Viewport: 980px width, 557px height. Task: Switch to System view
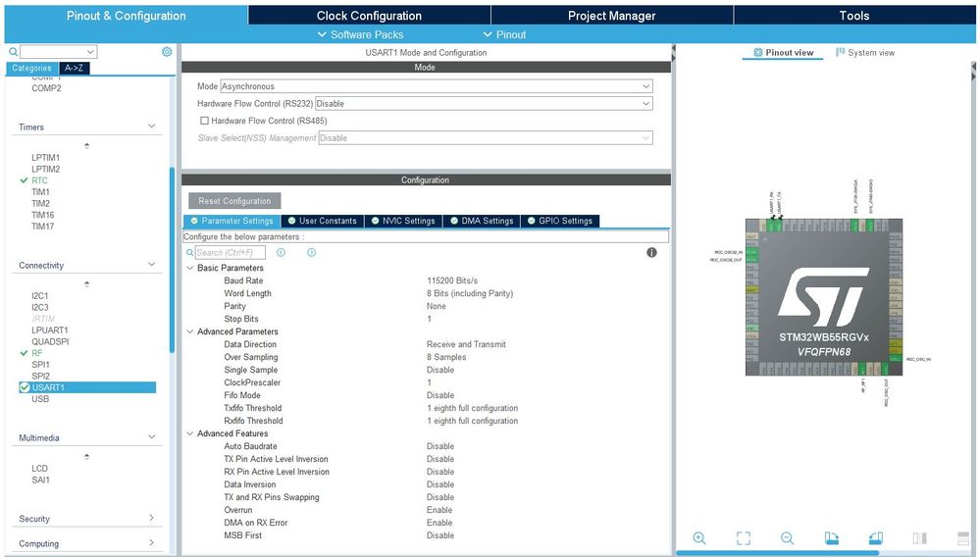tap(865, 52)
